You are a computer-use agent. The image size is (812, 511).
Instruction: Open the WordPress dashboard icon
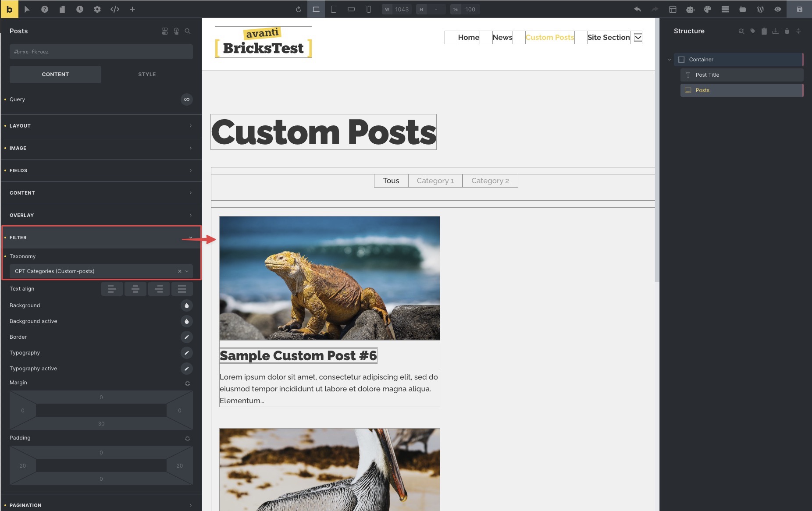760,9
